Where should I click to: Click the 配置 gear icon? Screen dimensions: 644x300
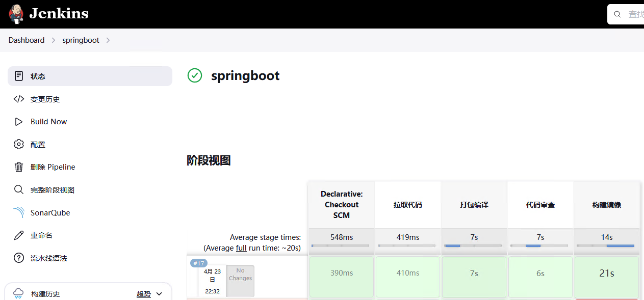[19, 144]
